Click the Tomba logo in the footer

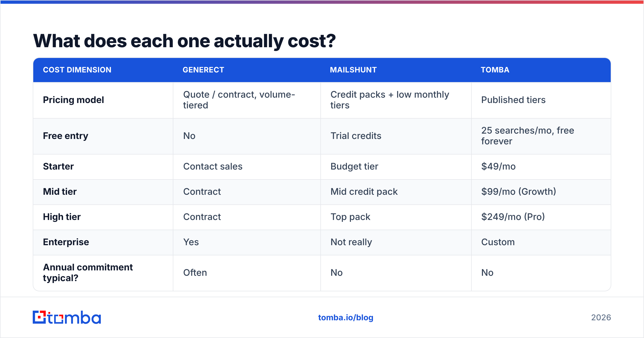(67, 317)
